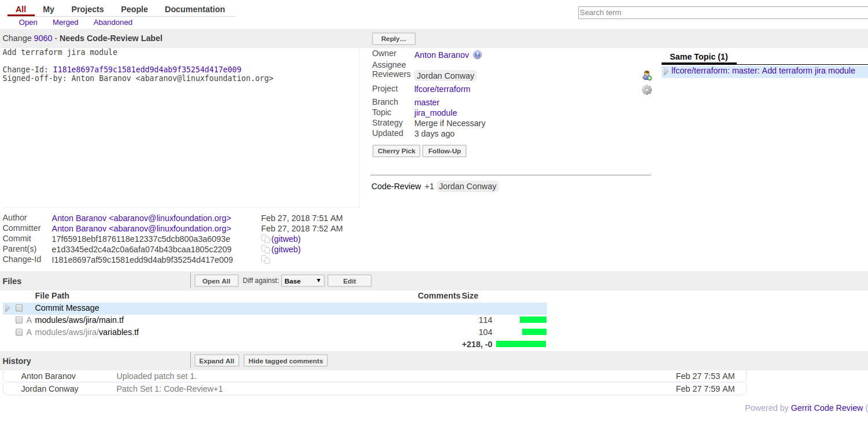Click the arrow marker in Same Topic list
This screenshot has height=427, width=868.
tap(666, 72)
